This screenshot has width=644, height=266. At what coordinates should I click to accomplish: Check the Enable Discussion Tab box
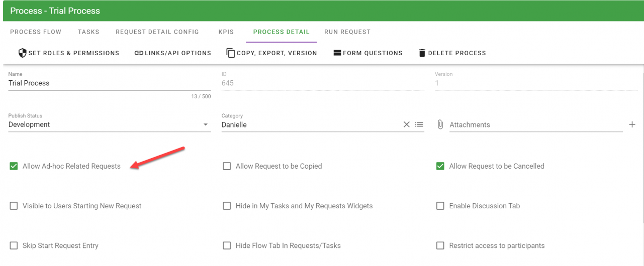(440, 206)
